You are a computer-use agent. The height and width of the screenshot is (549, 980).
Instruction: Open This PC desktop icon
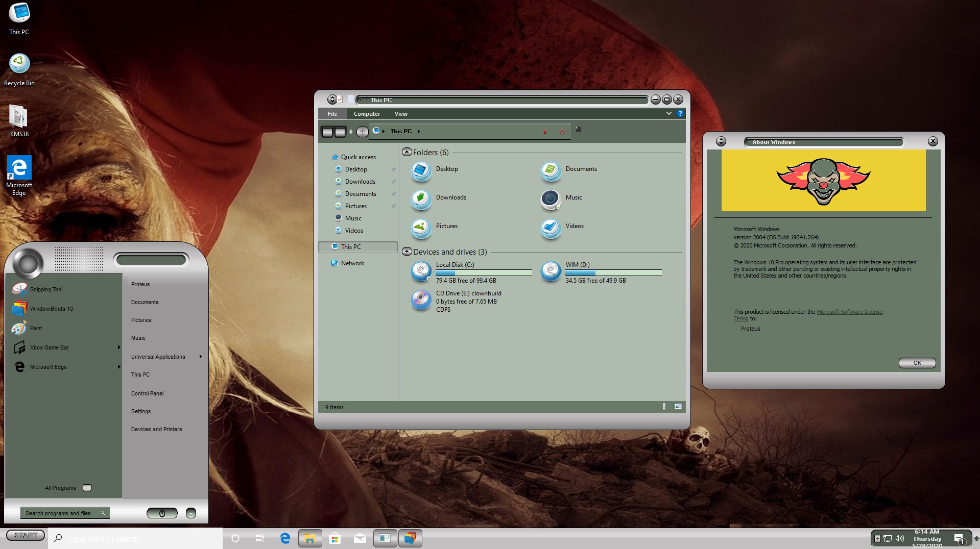tap(19, 19)
